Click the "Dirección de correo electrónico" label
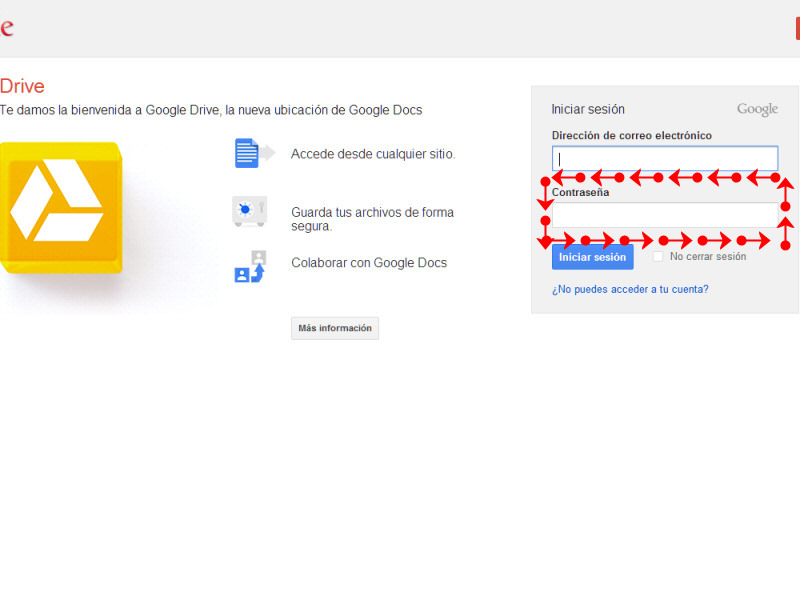Viewport: 800px width, 600px height. click(631, 135)
